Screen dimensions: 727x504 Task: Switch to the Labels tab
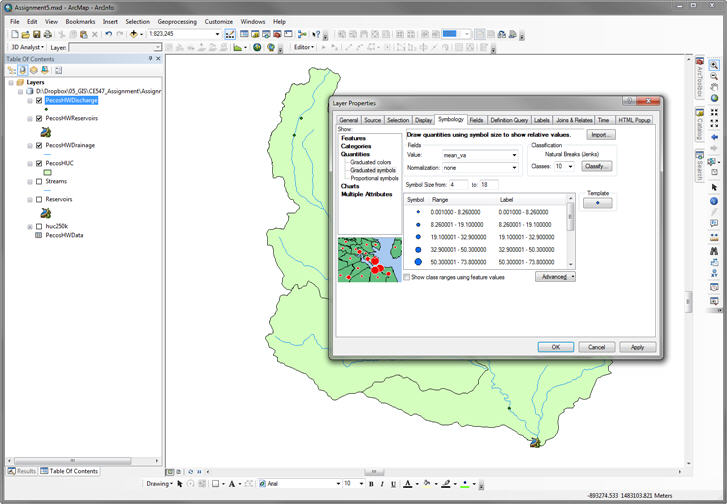[542, 120]
